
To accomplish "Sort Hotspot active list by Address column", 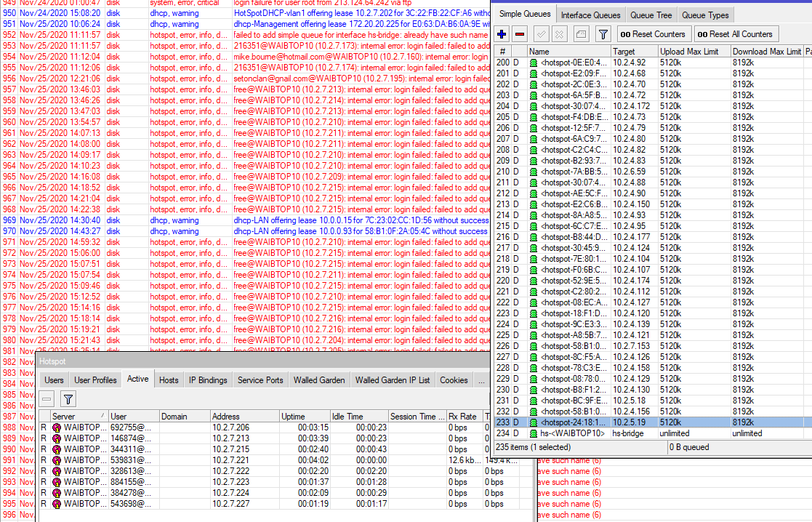I will pyautogui.click(x=244, y=417).
